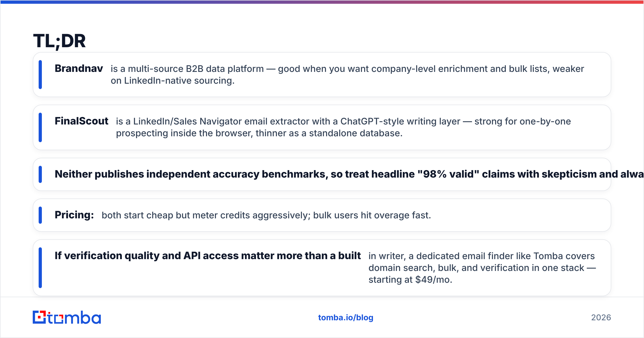Click the Pricing: label

click(x=74, y=215)
